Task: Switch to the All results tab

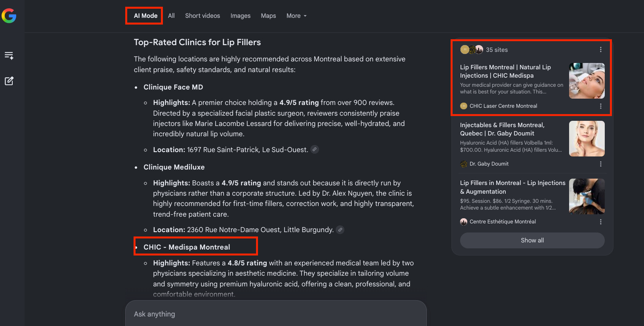Action: click(x=171, y=16)
